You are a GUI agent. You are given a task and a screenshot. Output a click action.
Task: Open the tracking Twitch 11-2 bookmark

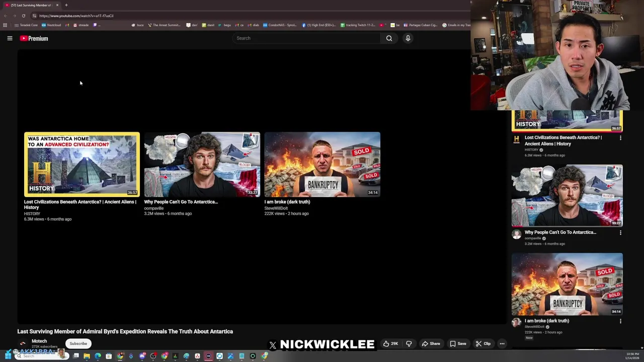pyautogui.click(x=358, y=25)
